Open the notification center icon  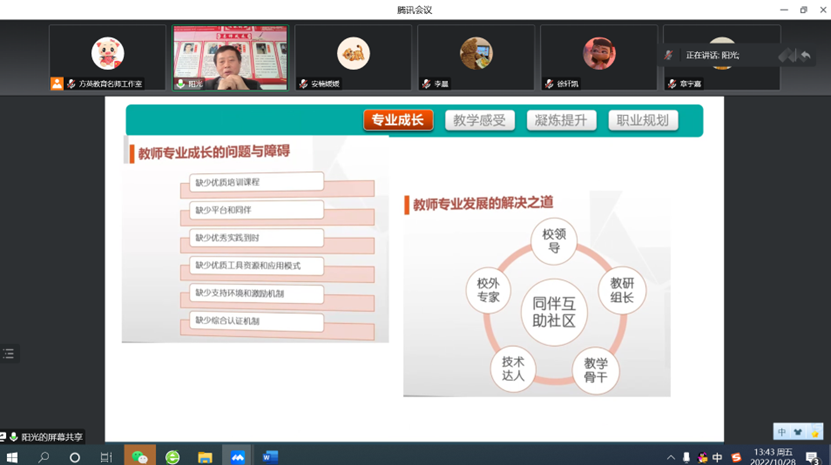pos(812,457)
